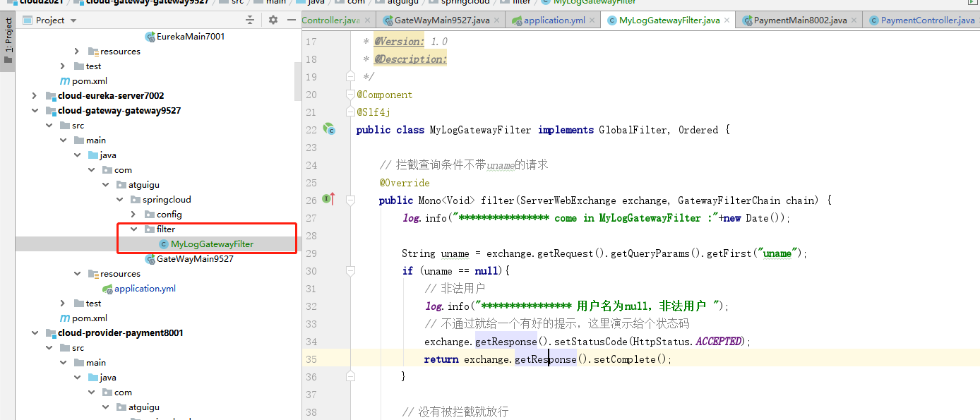The height and width of the screenshot is (420, 980).
Task: Click the PaymentMain8002.java tab file icon
Action: pos(747,20)
